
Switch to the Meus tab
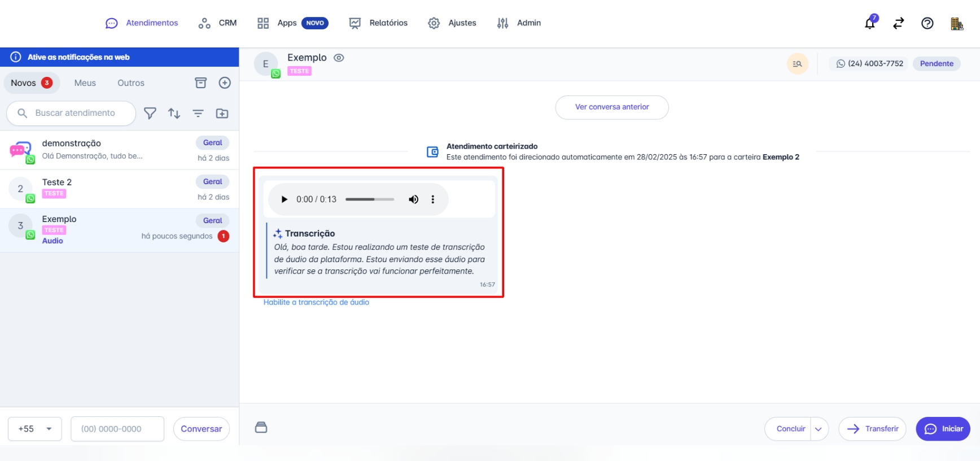click(85, 83)
